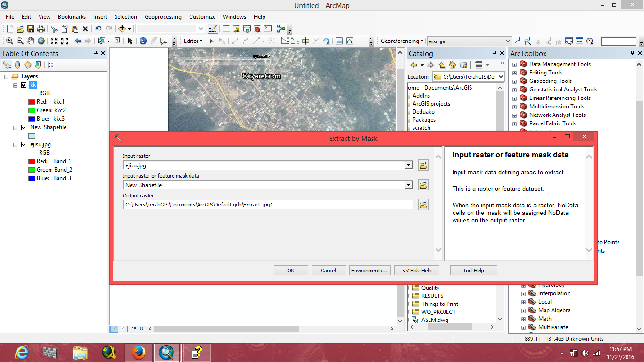Open the Catalog Location dropdown

[x=501, y=76]
